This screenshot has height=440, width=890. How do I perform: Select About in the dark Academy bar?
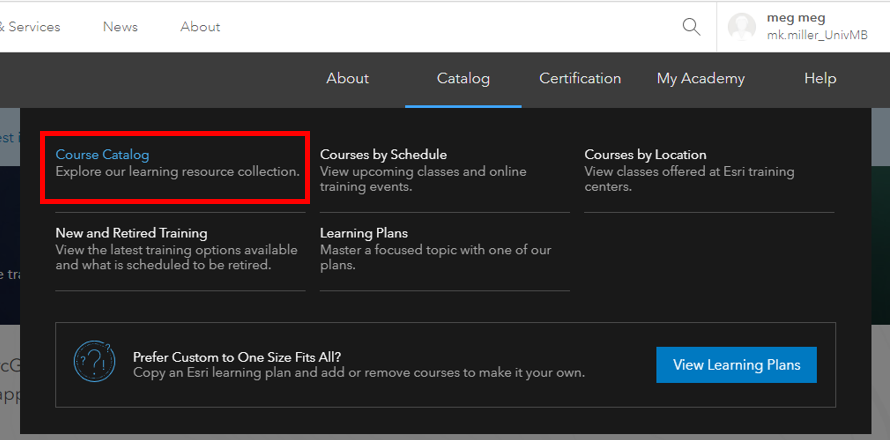coord(347,79)
